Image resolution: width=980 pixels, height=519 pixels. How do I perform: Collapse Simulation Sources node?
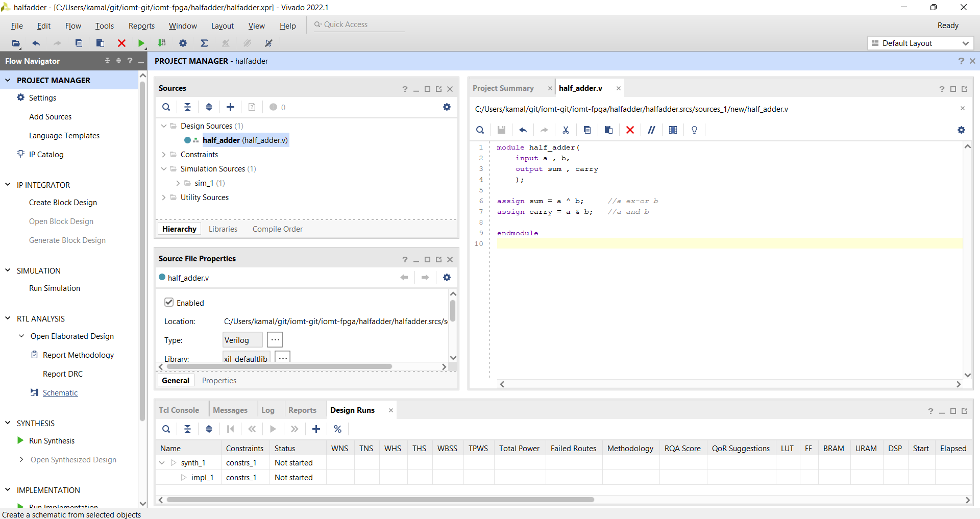point(164,169)
